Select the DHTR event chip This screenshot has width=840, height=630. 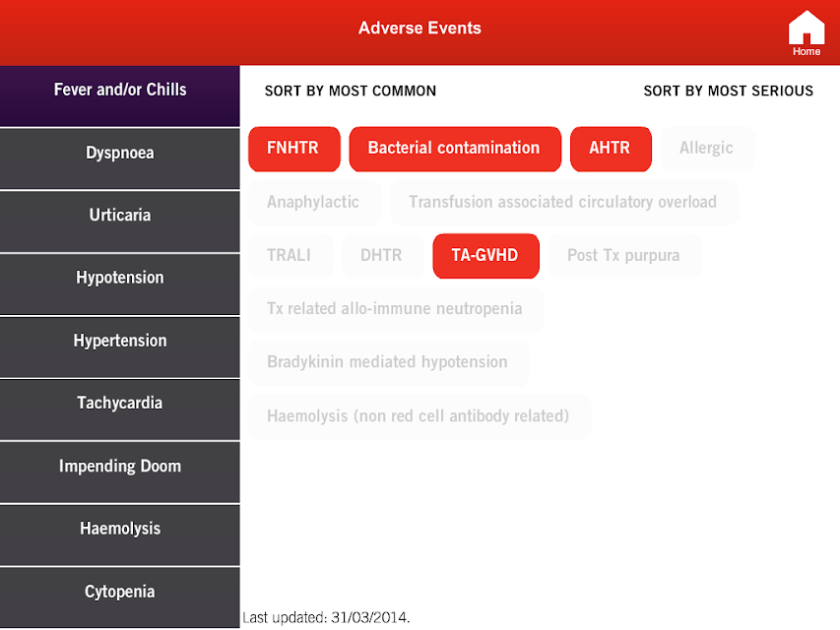tap(382, 256)
